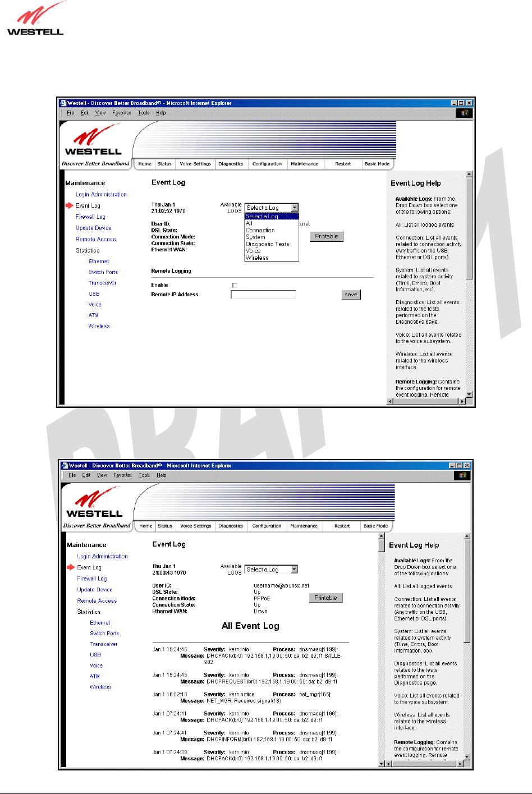Click Internet Explorer icon in upper title bar
This screenshot has height=794, width=532.
click(x=63, y=103)
